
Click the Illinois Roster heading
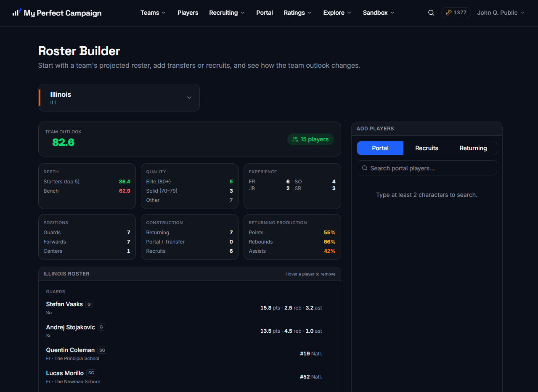[x=66, y=274]
